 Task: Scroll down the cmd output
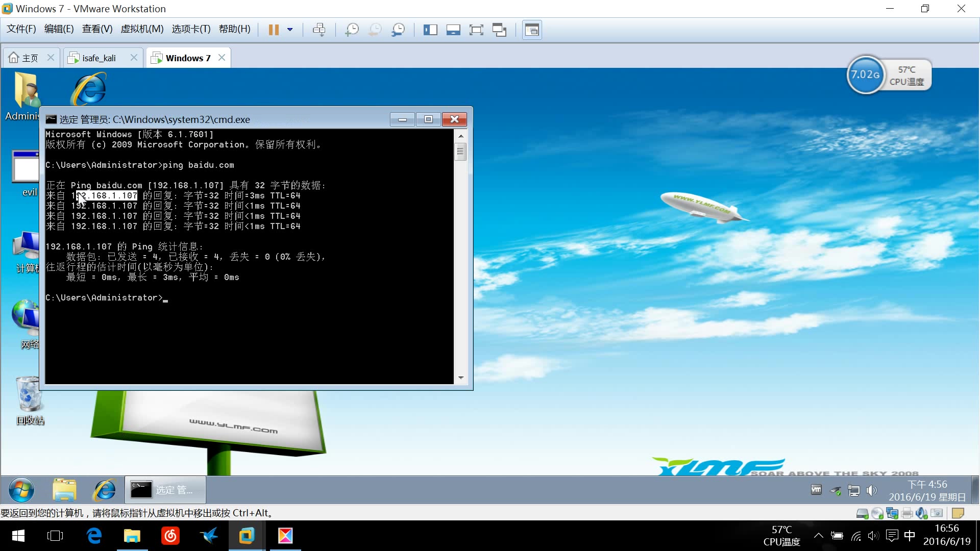(461, 378)
